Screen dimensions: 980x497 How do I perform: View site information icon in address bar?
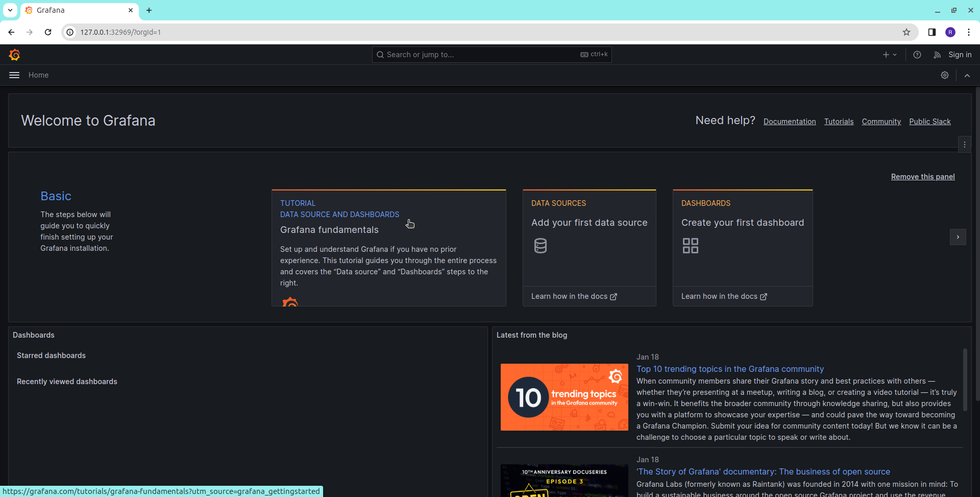[70, 32]
